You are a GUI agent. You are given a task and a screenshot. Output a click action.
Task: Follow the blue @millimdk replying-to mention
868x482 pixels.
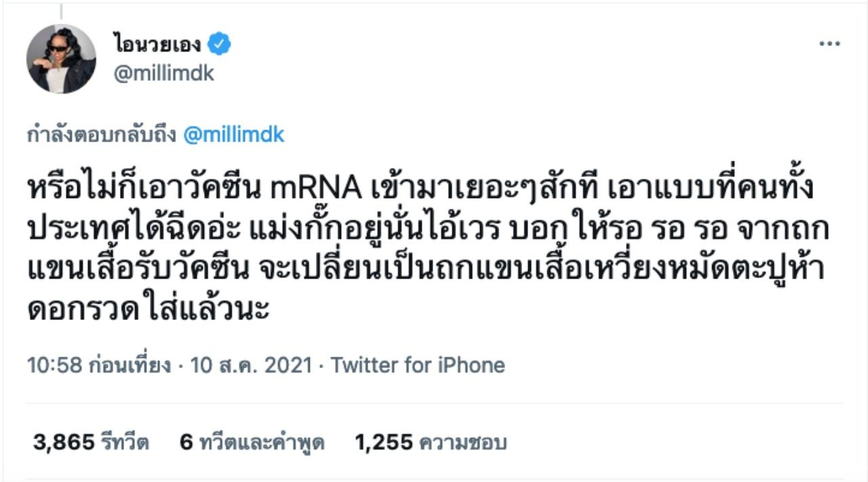(234, 135)
